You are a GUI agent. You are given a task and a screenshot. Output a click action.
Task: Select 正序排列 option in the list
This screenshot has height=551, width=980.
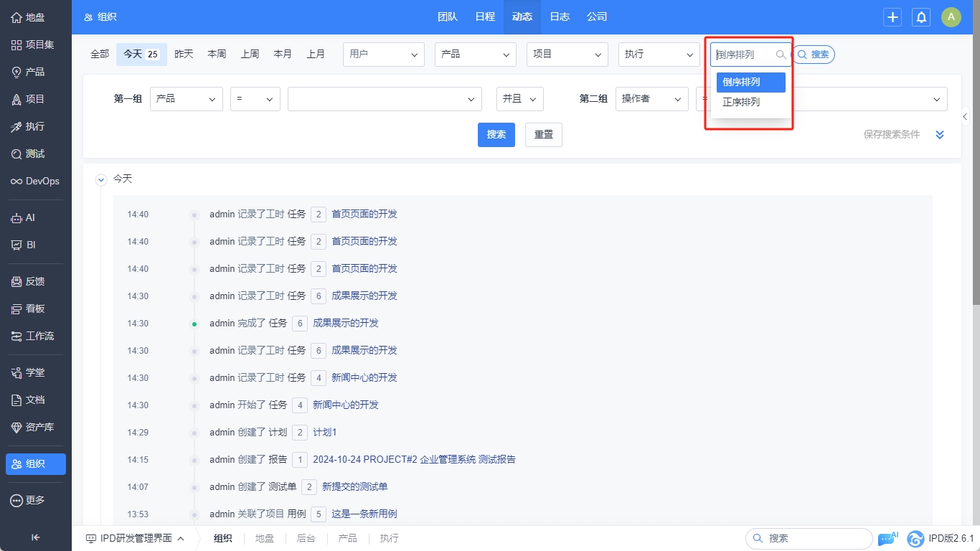(x=742, y=103)
